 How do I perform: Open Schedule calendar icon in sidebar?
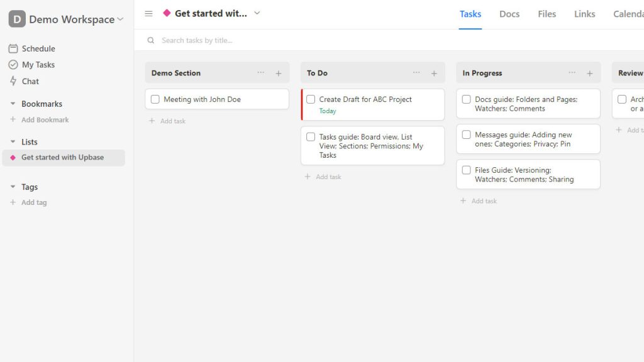click(13, 48)
